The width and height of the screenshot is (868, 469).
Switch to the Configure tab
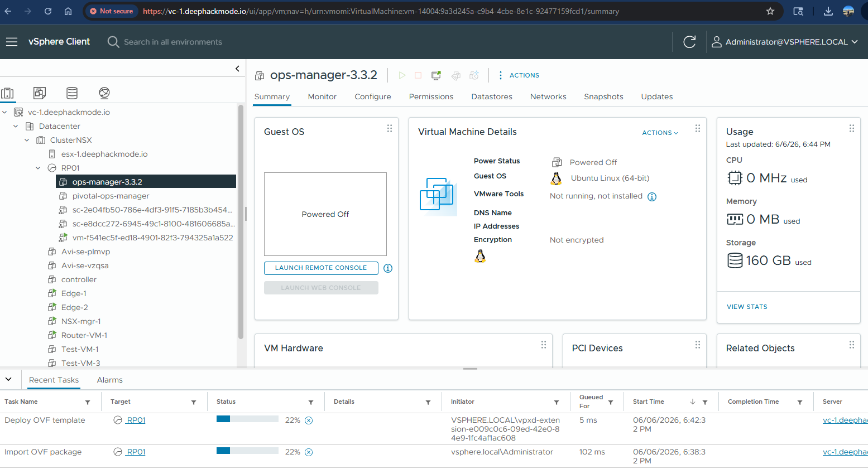click(373, 96)
